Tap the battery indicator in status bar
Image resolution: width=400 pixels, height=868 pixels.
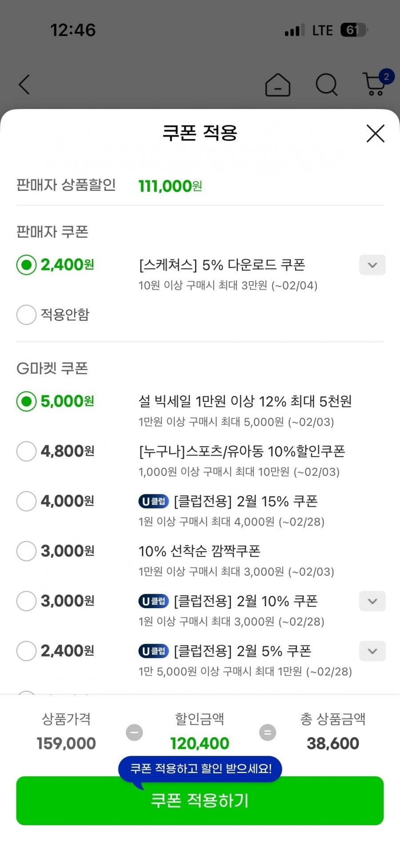[x=354, y=30]
